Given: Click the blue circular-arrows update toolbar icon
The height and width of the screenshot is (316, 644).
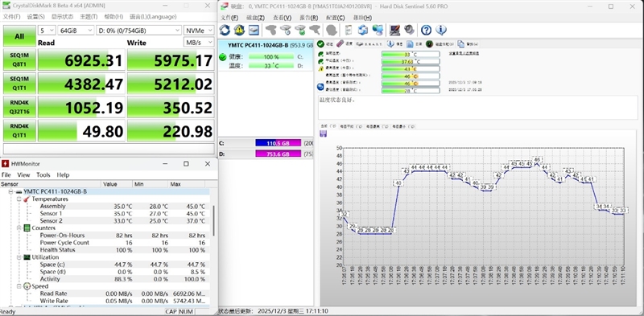Looking at the screenshot, I should (363, 30).
